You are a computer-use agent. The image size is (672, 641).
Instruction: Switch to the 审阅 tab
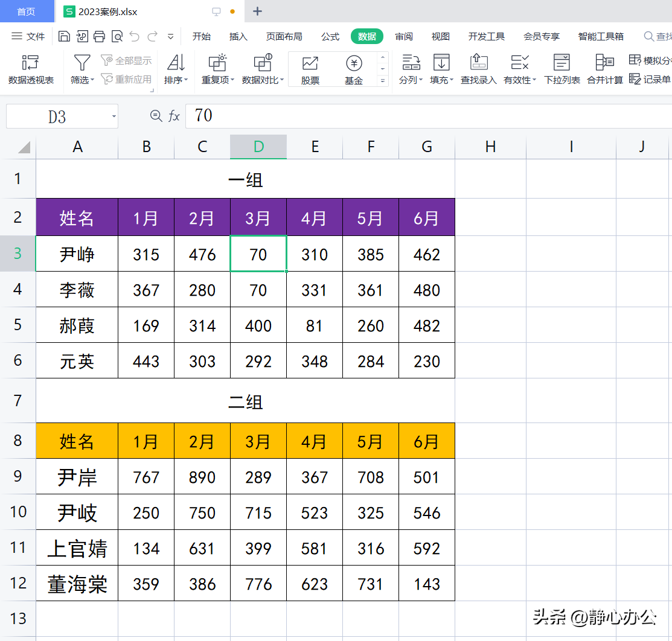404,36
